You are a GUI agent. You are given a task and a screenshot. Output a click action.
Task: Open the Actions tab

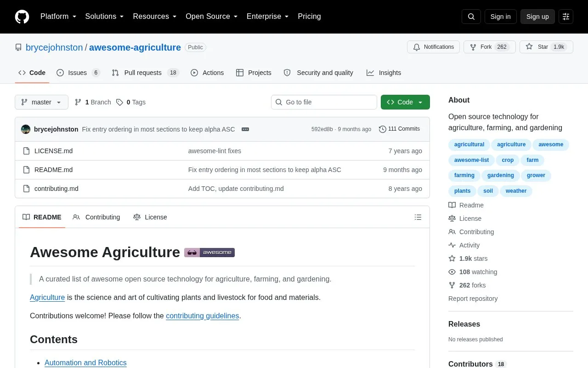[207, 73]
